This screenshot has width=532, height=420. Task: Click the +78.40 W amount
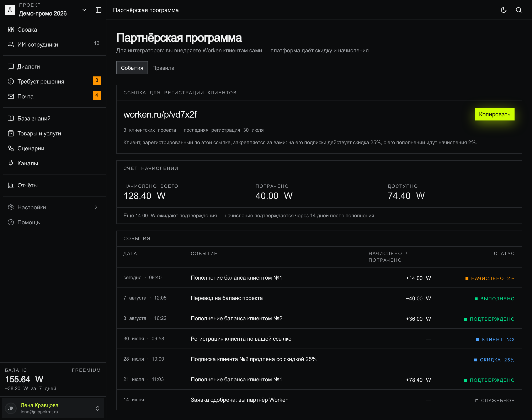pyautogui.click(x=418, y=380)
